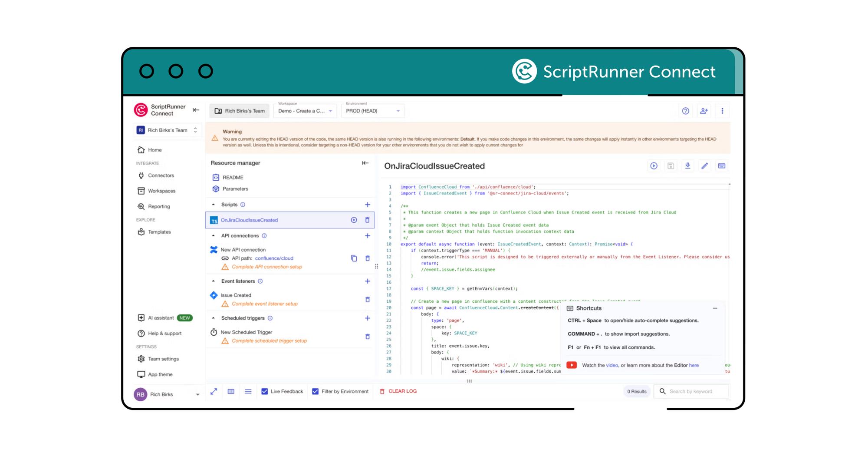
Task: Click the pencil edit icon in the editor toolbar
Action: tap(704, 166)
